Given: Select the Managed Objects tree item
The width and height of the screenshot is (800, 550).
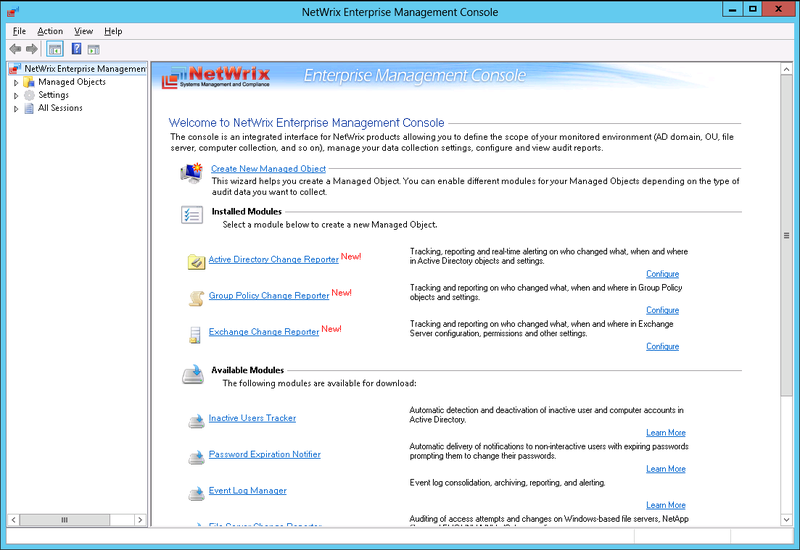Looking at the screenshot, I should [72, 82].
